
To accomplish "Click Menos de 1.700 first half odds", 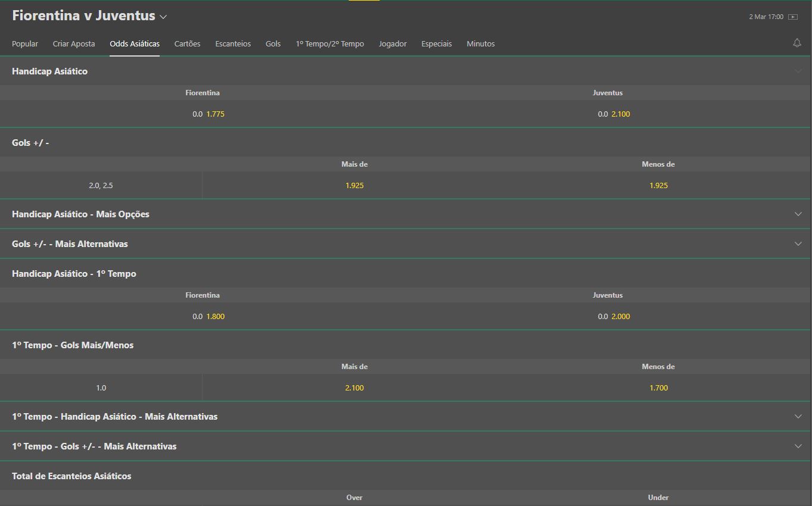I will point(658,388).
